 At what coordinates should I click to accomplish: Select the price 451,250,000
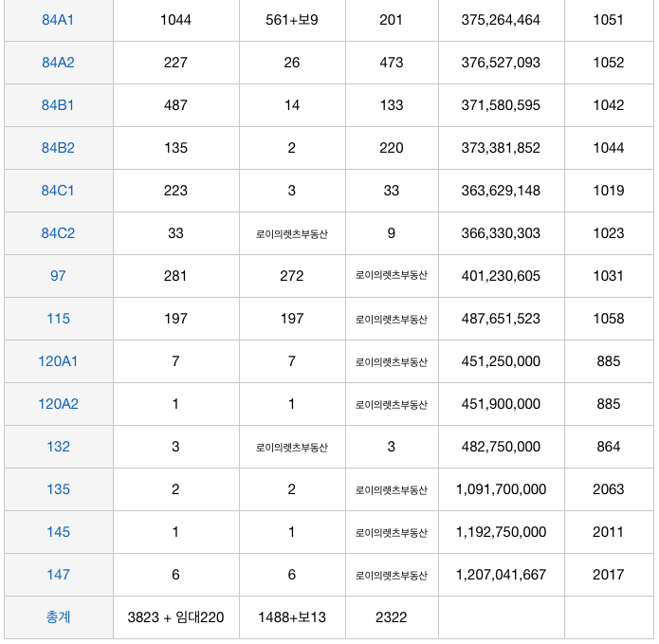click(501, 361)
